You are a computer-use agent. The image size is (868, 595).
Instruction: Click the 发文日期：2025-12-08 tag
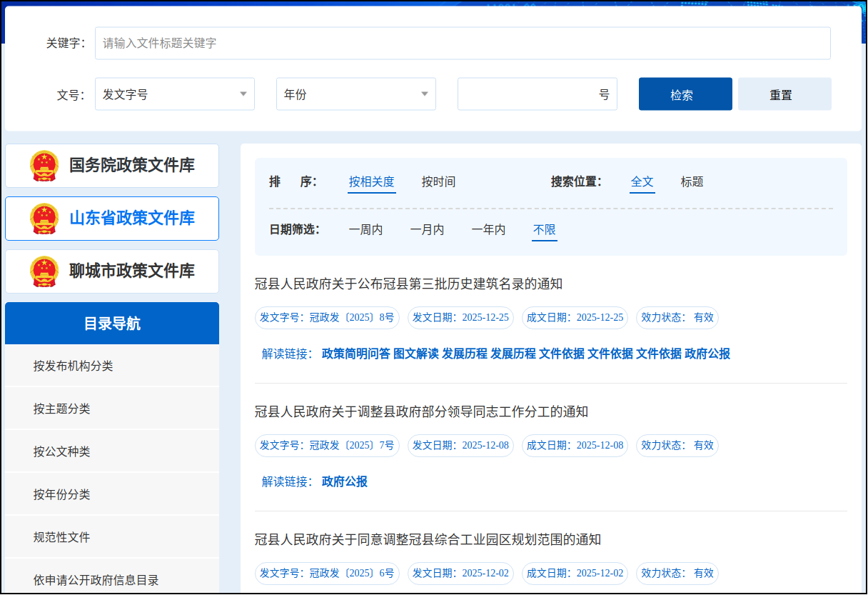click(460, 446)
